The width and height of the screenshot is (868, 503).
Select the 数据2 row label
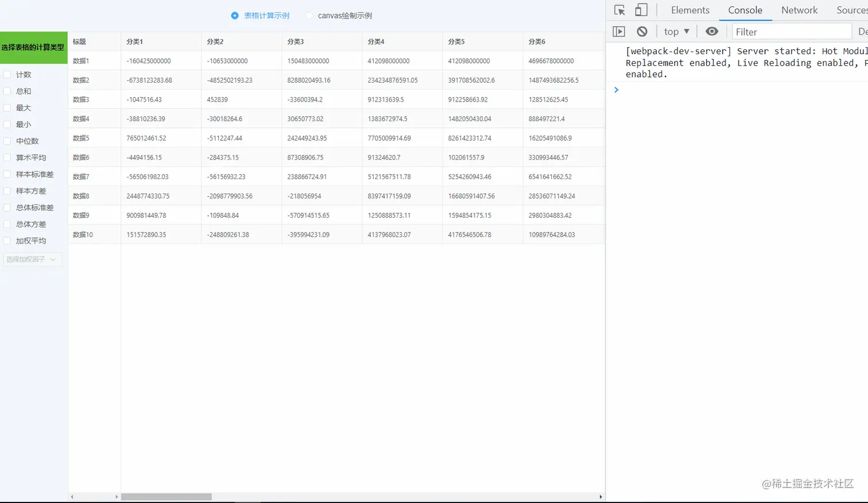point(81,80)
